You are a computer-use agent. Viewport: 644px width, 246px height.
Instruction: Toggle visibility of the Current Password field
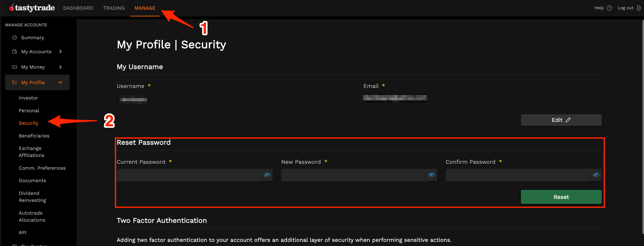coord(267,175)
